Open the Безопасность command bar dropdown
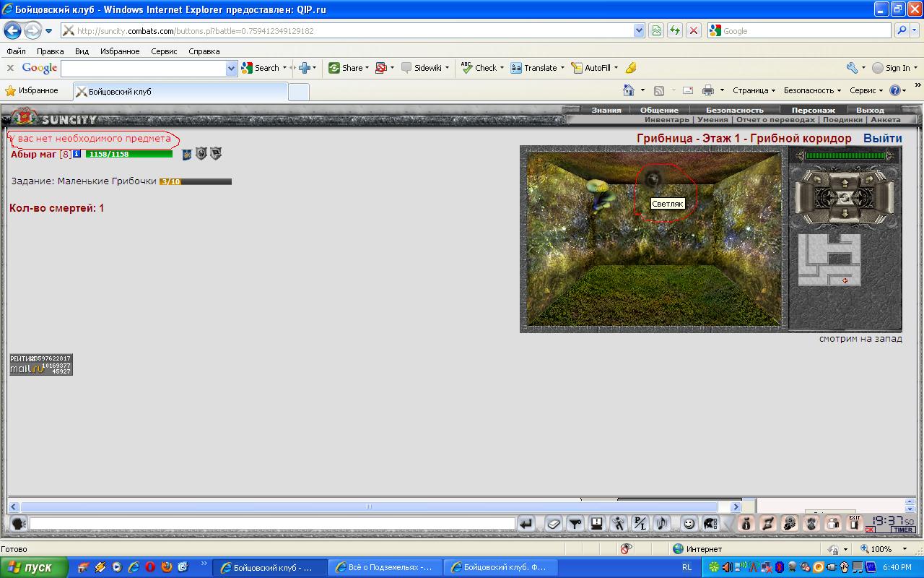Image resolution: width=924 pixels, height=578 pixels. (813, 90)
